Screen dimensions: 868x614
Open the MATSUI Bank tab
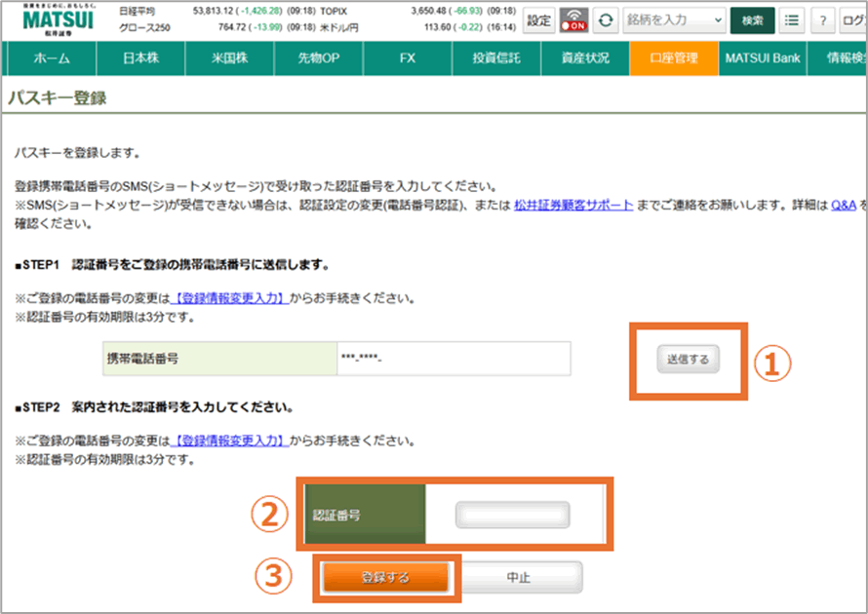pyautogui.click(x=762, y=58)
